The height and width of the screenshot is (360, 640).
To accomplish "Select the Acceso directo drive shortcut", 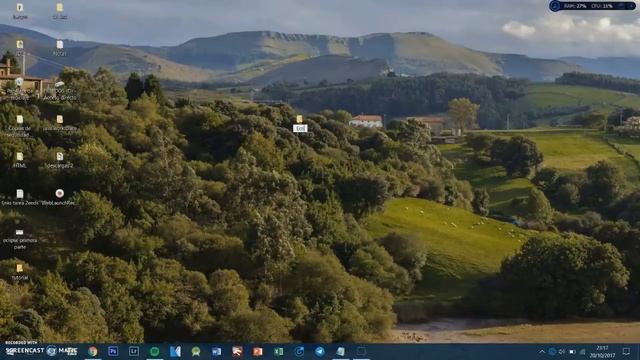I will click(x=60, y=90).
